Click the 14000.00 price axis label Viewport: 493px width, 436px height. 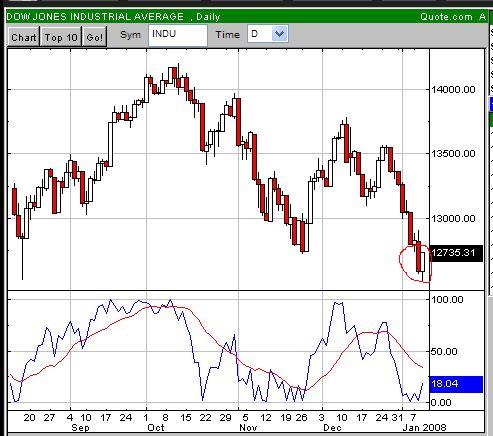(x=453, y=89)
